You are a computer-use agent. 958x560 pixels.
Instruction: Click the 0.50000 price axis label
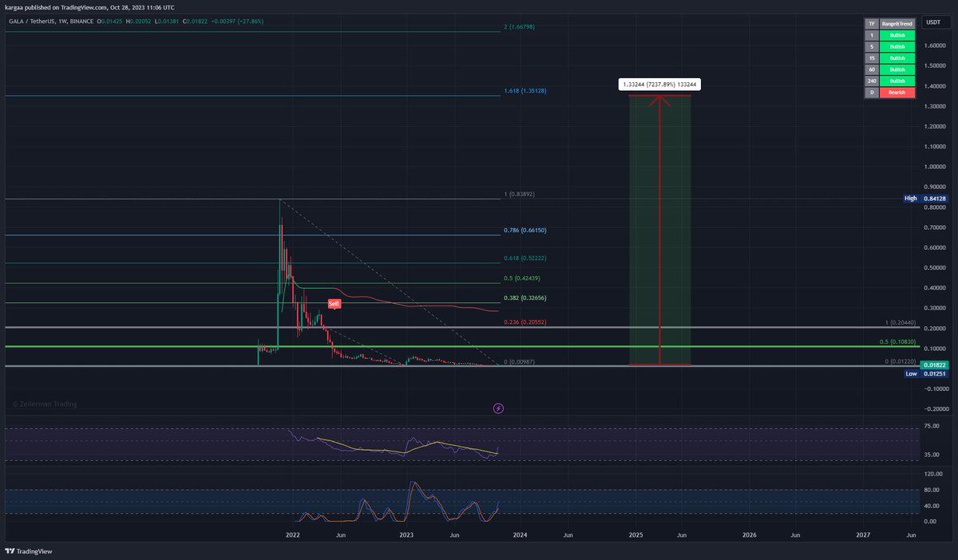click(936, 268)
